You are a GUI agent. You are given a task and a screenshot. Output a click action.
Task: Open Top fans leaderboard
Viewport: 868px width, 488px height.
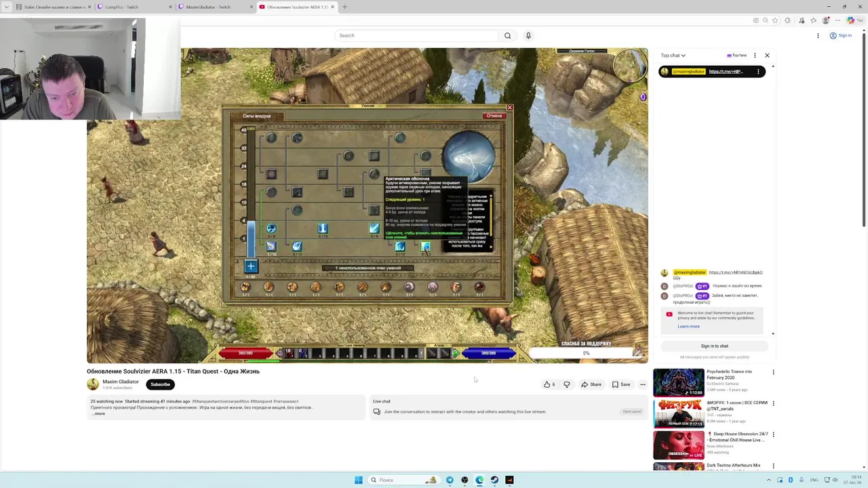(x=736, y=56)
